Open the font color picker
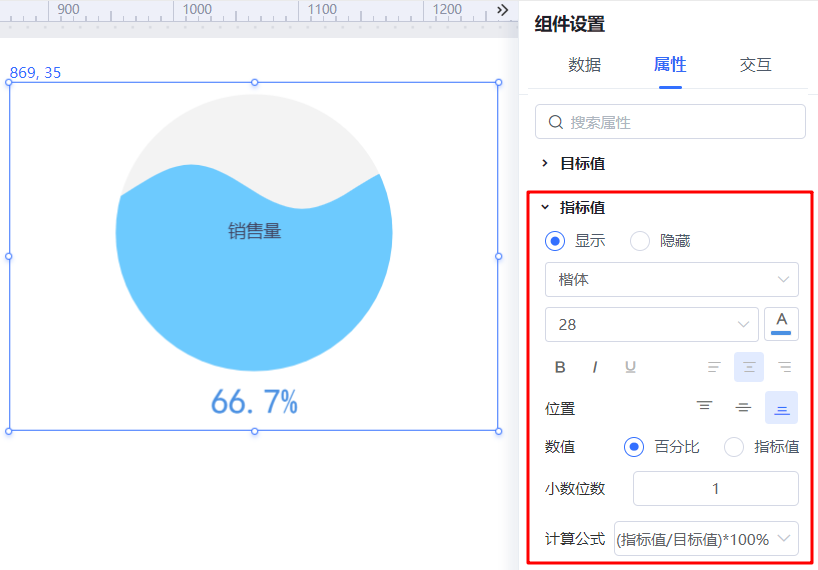 [x=781, y=324]
